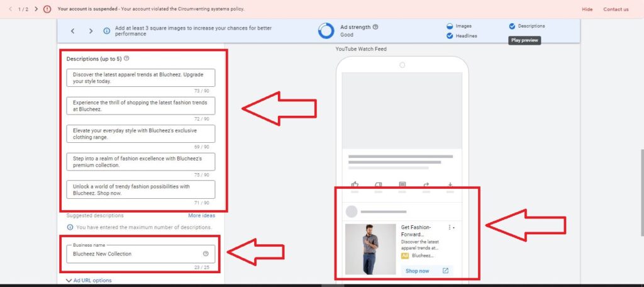Viewport: 644px width, 287px height.
Task: Click the Descriptions check indicator
Action: pos(512,26)
